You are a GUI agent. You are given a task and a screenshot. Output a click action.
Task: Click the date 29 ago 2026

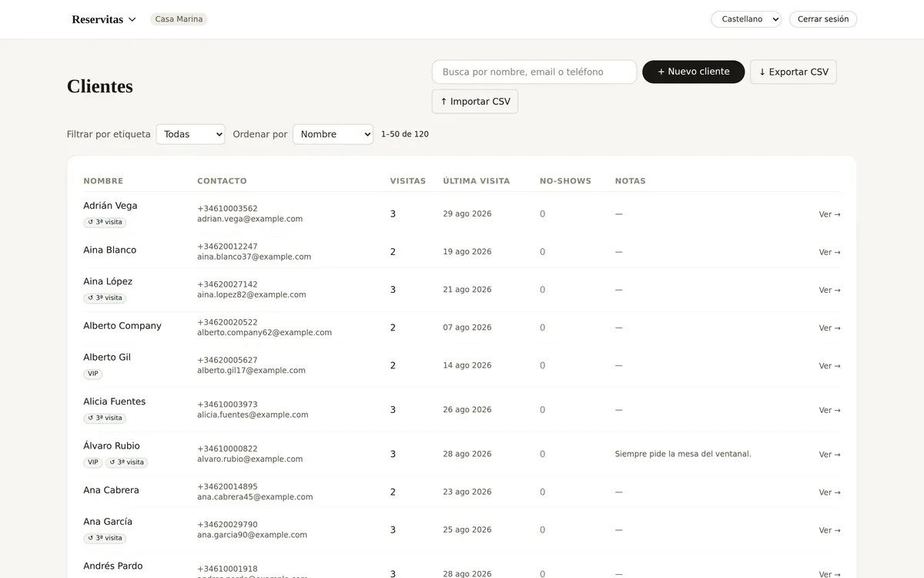467,213
